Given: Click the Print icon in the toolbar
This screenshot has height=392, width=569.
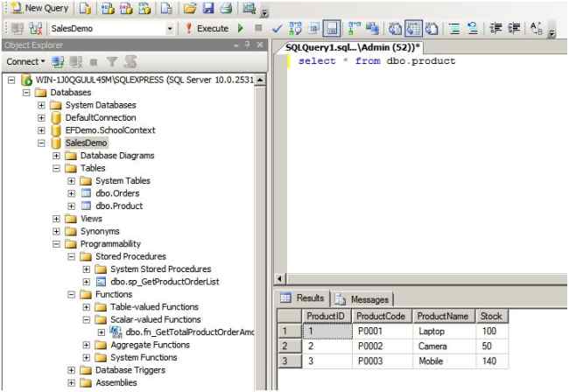Looking at the screenshot, I should click(x=226, y=8).
